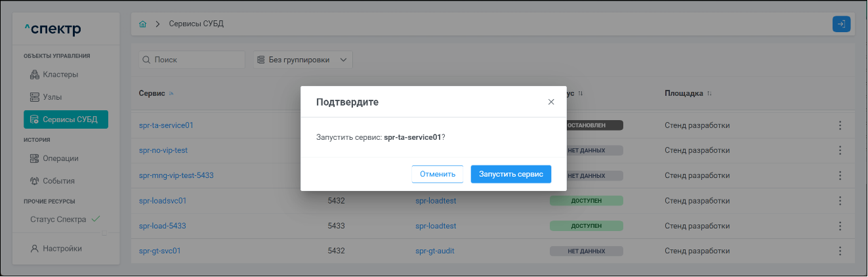Image resolution: width=868 pixels, height=277 pixels.
Task: Open kebab menu for spr-gt-svc01 row
Action: point(840,251)
